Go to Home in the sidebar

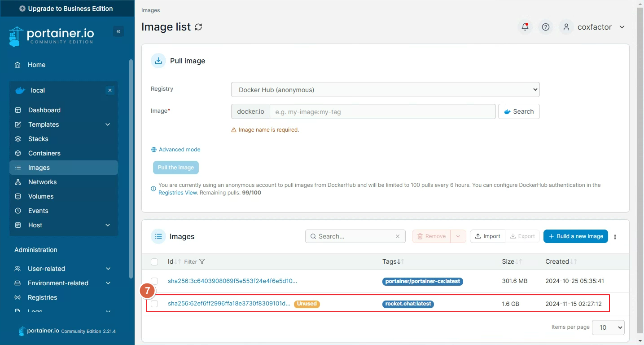coord(64,65)
